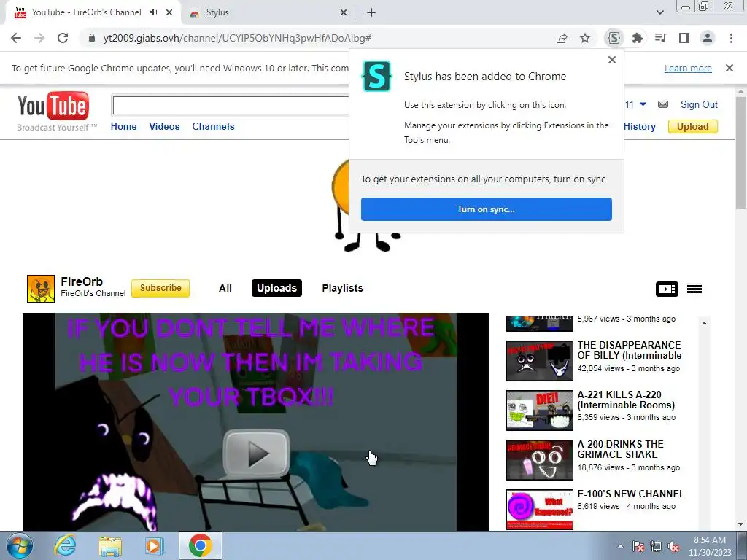Viewport: 747px width, 560px height.
Task: Open a new browser tab
Action: 371,12
